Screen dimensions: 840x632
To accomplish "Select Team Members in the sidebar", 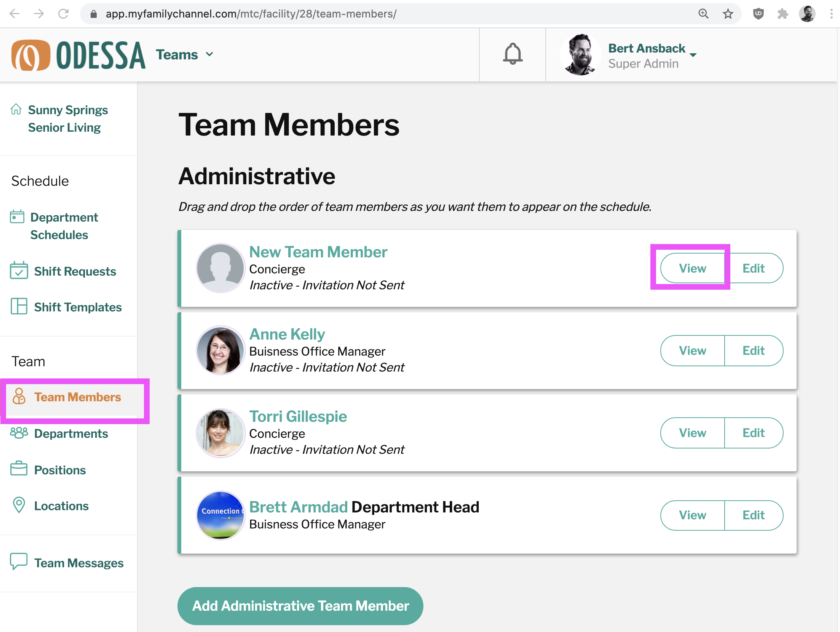I will pyautogui.click(x=78, y=397).
